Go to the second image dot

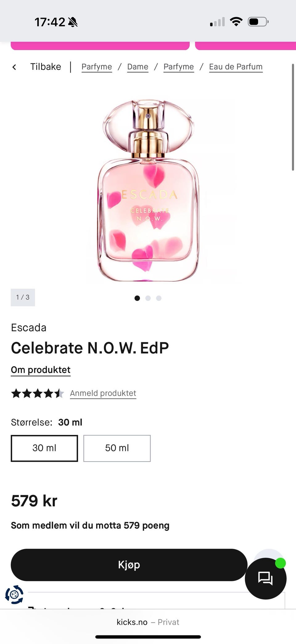148,298
